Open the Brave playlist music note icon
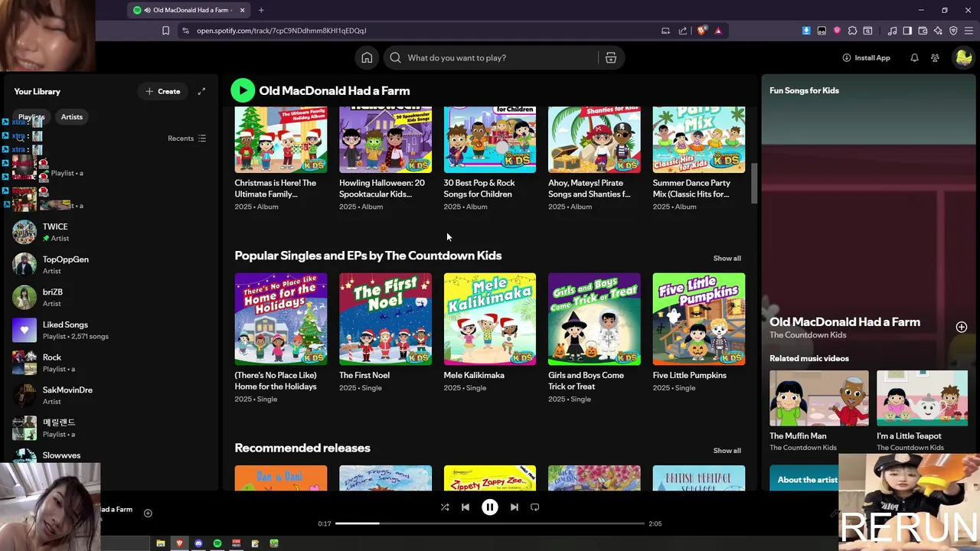The width and height of the screenshot is (980, 551). [892, 31]
